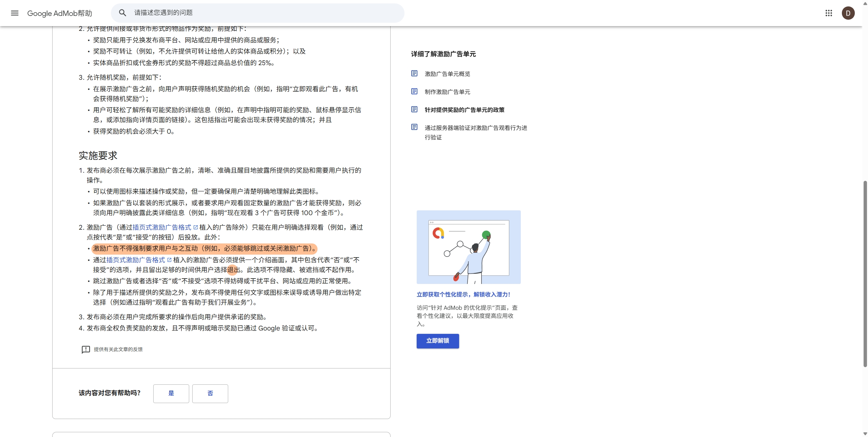Image resolution: width=868 pixels, height=437 pixels.
Task: Click the vertical page scrollbar thumb
Action: click(x=865, y=273)
